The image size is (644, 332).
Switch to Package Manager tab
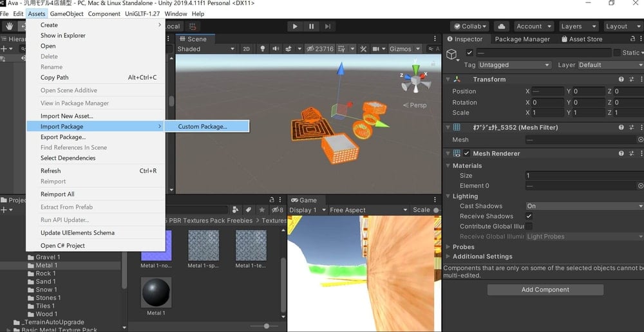point(522,39)
